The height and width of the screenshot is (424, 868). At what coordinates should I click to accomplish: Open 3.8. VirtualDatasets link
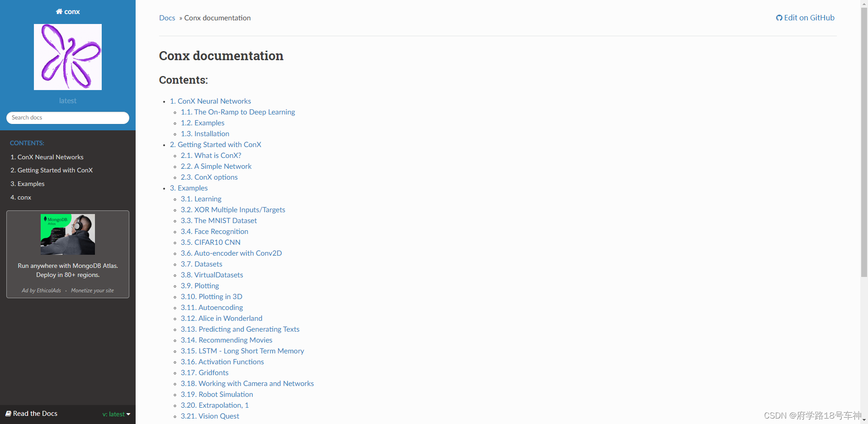(x=212, y=275)
